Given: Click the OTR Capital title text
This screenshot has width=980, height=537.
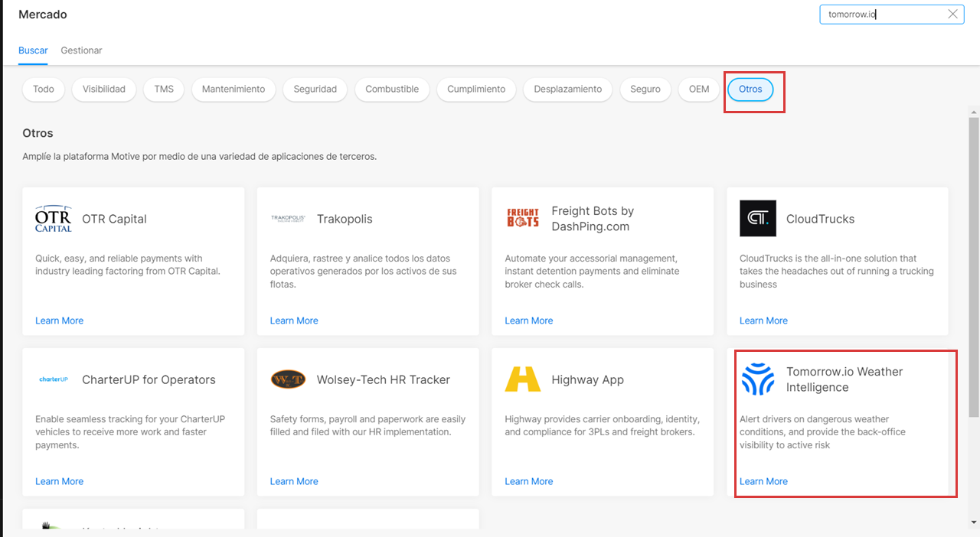Looking at the screenshot, I should coord(114,219).
